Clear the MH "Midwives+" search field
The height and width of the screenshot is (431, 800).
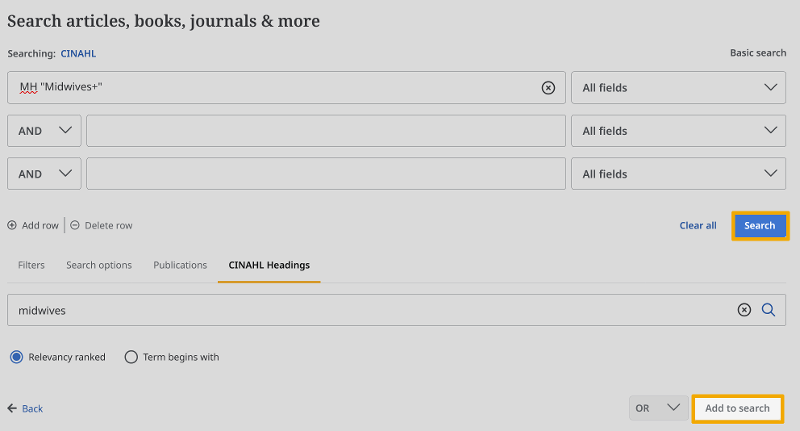pyautogui.click(x=548, y=88)
